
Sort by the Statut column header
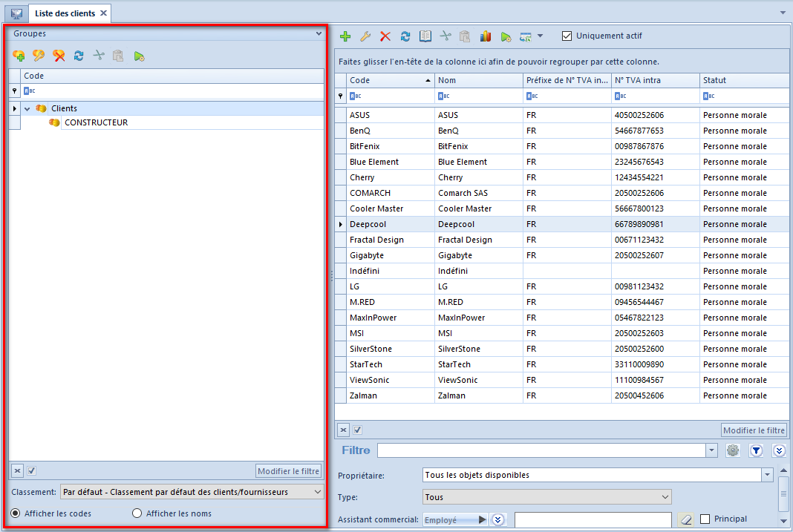[744, 80]
